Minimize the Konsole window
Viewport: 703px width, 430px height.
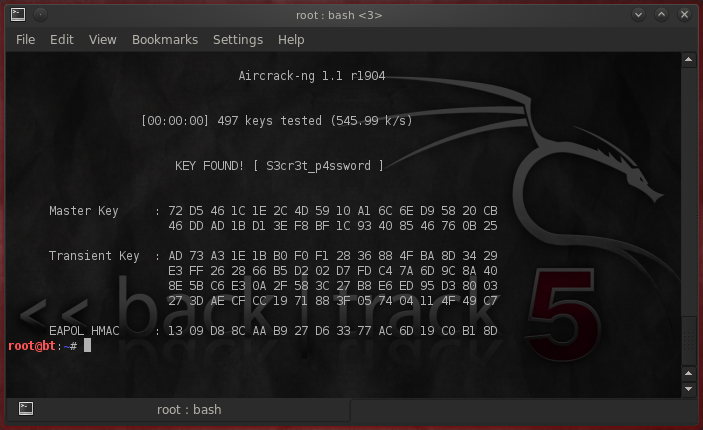(639, 15)
